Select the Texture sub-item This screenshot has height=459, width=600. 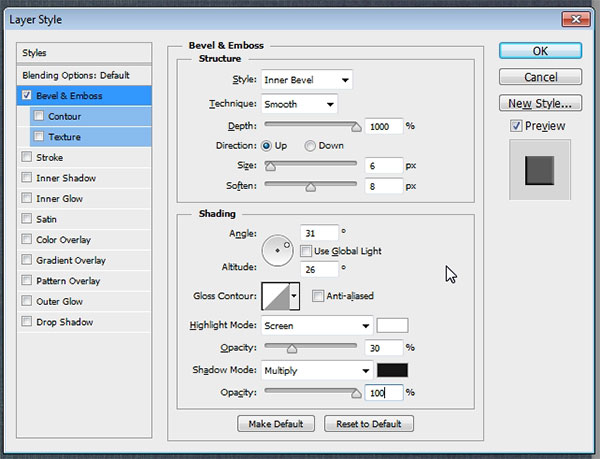click(64, 137)
